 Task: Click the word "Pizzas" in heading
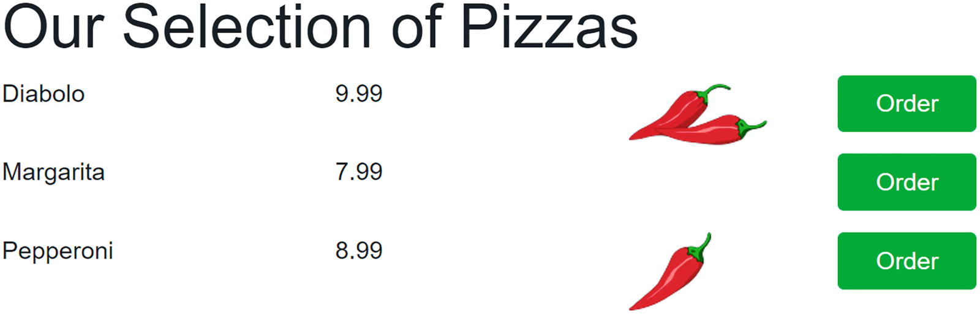[548, 28]
